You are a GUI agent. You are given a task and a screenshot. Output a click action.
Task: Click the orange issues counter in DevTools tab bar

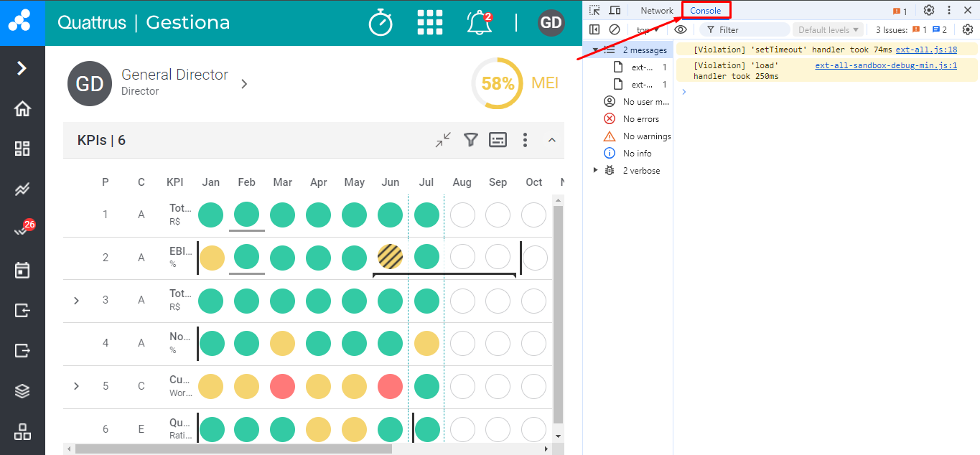[900, 11]
